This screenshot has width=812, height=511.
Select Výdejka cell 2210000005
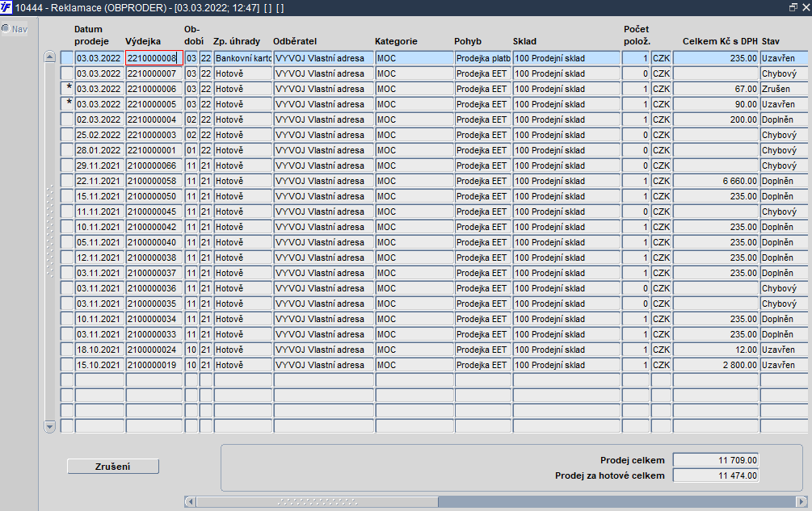pyautogui.click(x=154, y=104)
